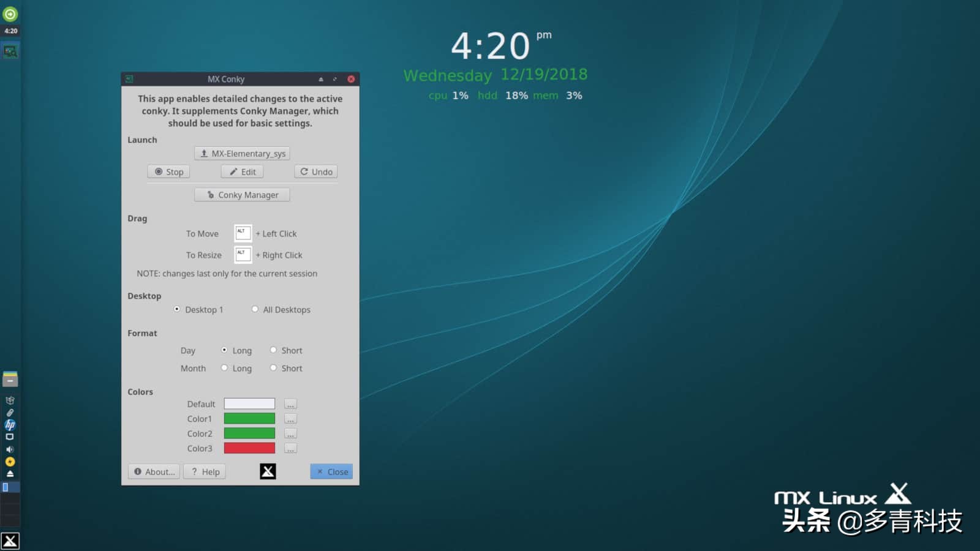Launch Conky Manager

[x=242, y=195]
